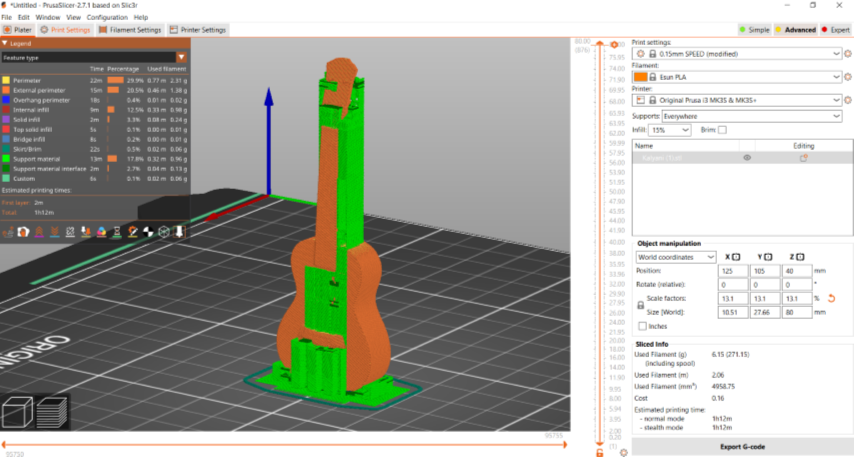
Task: Reset scale with the orange undo arrow
Action: (831, 298)
